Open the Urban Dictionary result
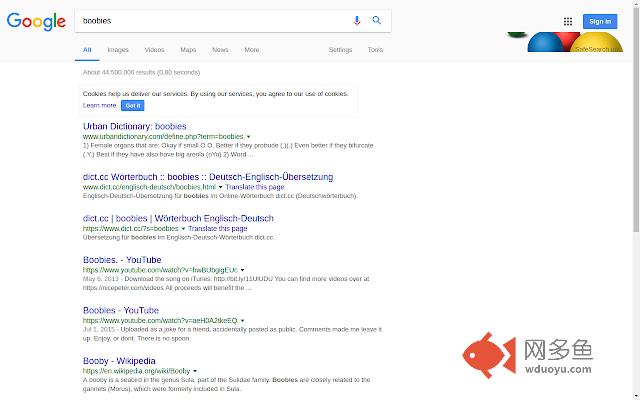The image size is (640, 400). 135,126
